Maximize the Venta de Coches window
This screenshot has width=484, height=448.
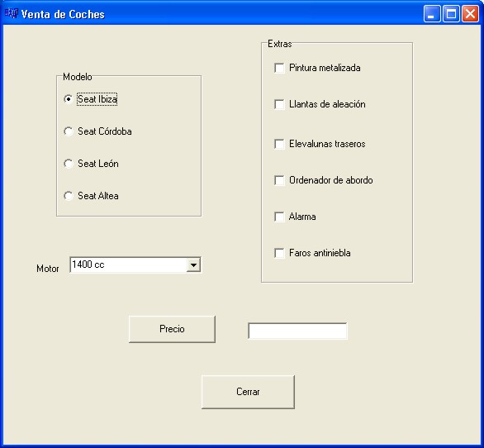click(x=451, y=13)
